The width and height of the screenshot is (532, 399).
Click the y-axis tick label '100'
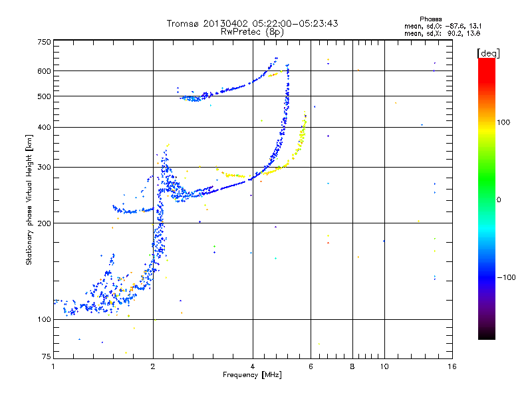(x=44, y=319)
